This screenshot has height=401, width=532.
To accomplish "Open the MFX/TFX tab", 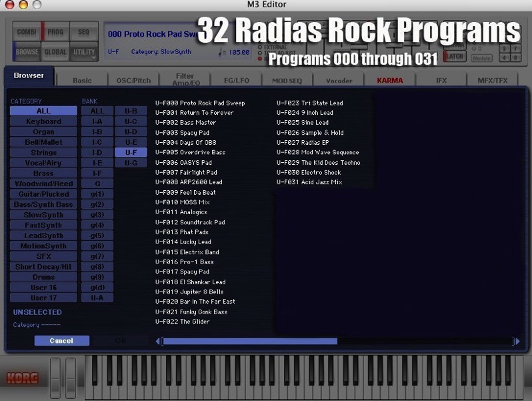I will tap(492, 80).
